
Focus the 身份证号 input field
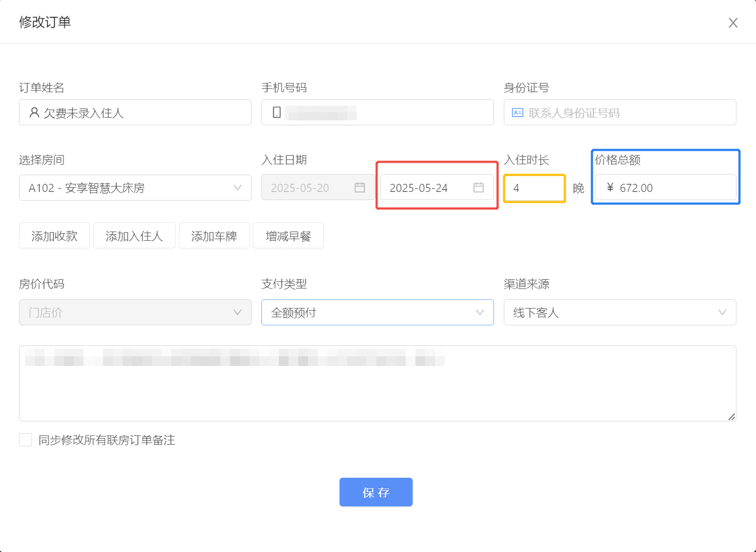click(620, 112)
